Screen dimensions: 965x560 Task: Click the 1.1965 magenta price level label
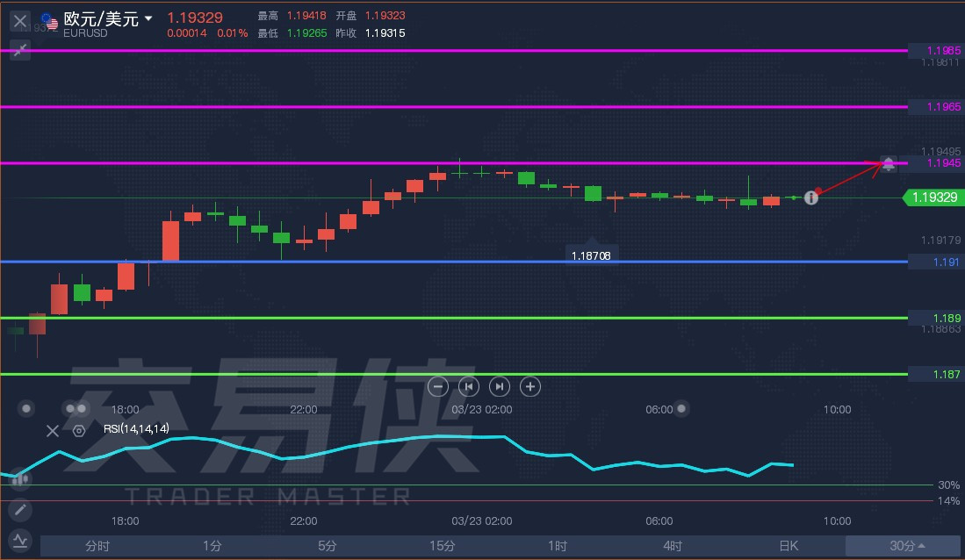(943, 107)
